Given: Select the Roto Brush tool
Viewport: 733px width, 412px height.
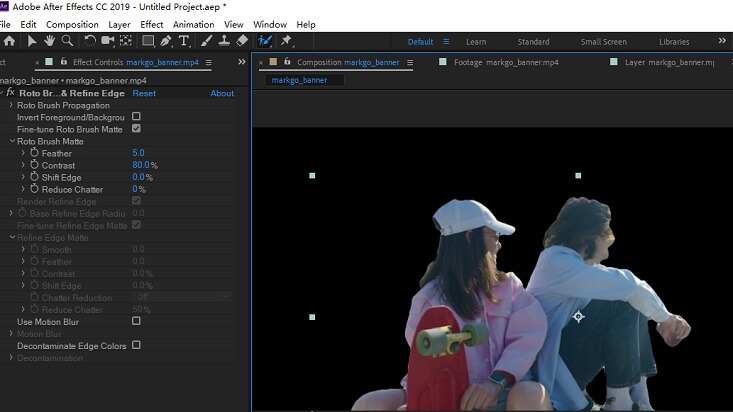Looking at the screenshot, I should [265, 41].
